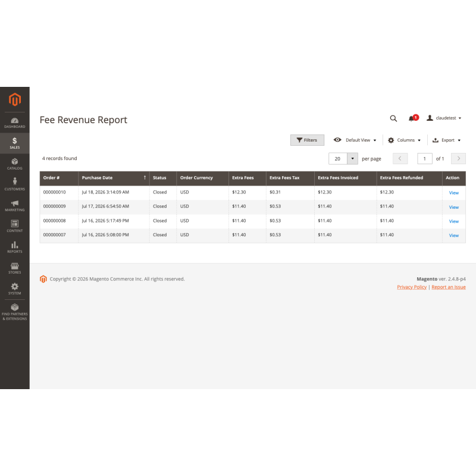476x476 pixels.
Task: Sort by Order Currency column header
Action: (202, 178)
